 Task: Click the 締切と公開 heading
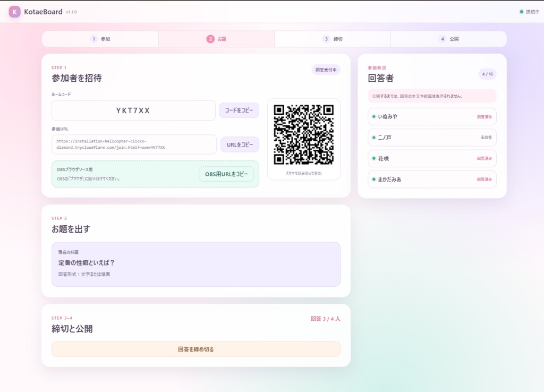[x=72, y=328]
